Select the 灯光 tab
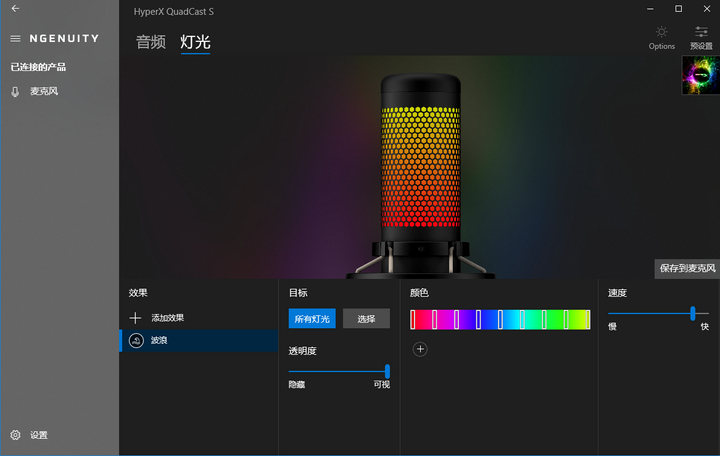The image size is (720, 456). 195,42
